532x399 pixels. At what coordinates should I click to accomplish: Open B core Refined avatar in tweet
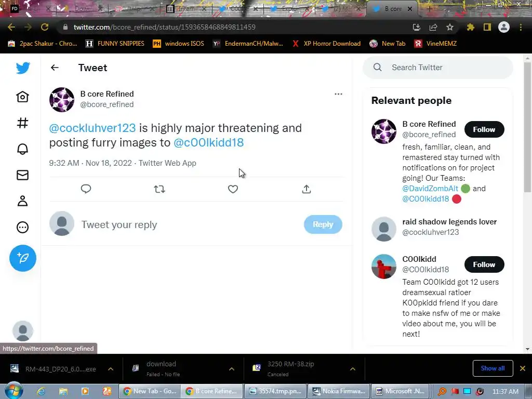click(x=62, y=100)
